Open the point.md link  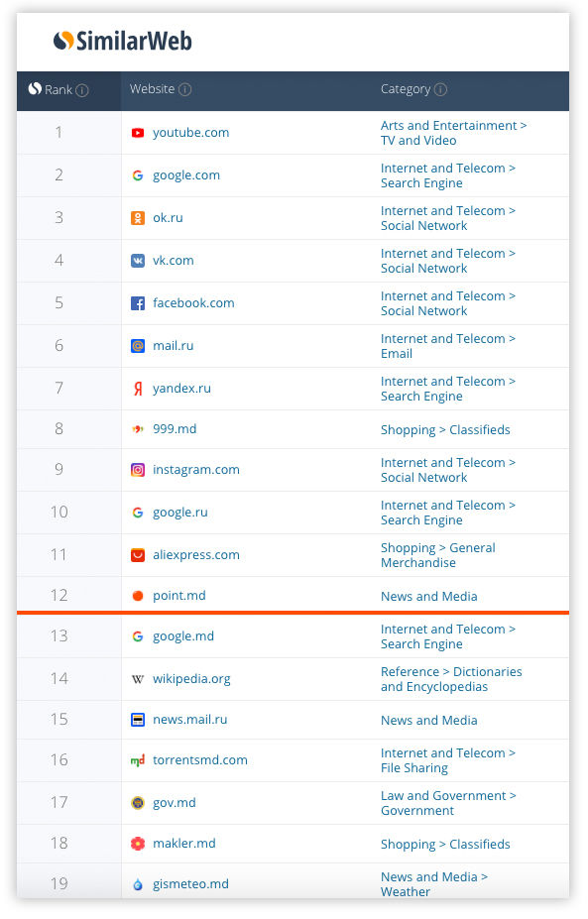(179, 596)
